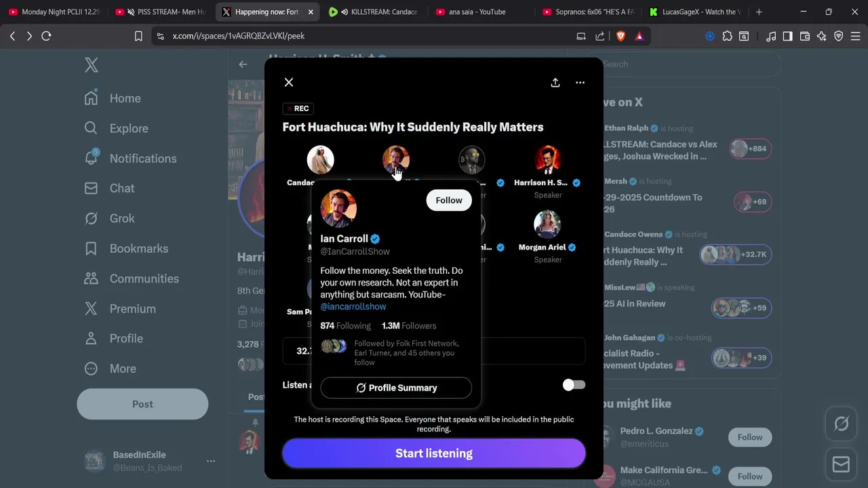Click 874 Following count on hover card
868x488 pixels.
pyautogui.click(x=345, y=326)
